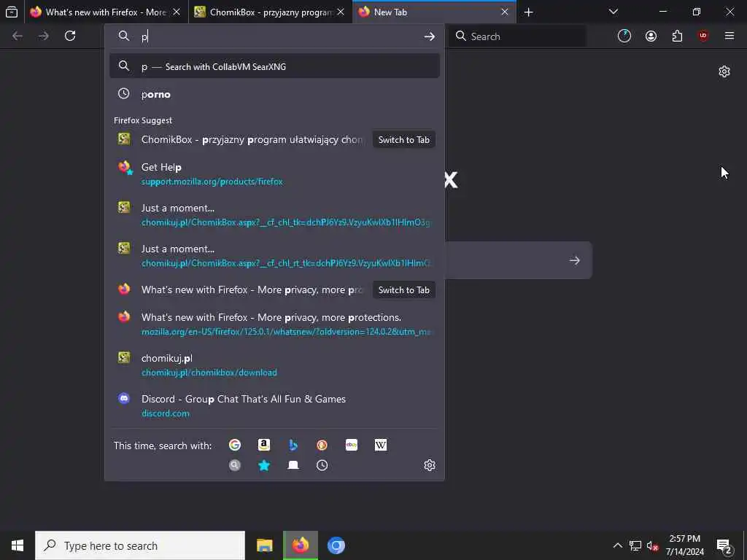Close the What's new with Firefox tab
The image size is (747, 560).
pos(177,12)
